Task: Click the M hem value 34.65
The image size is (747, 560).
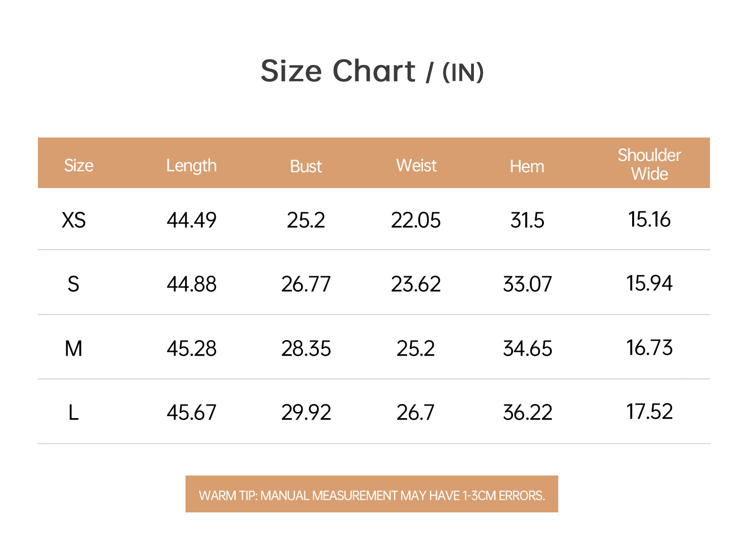Action: (x=527, y=349)
